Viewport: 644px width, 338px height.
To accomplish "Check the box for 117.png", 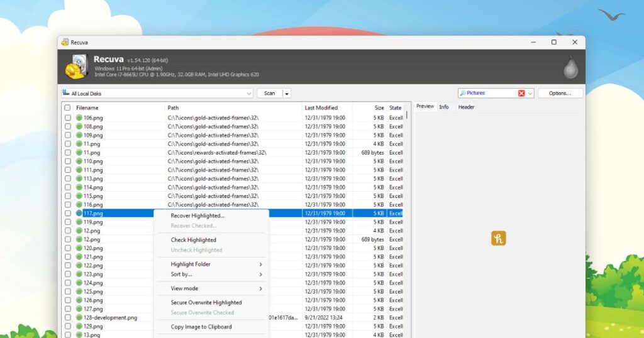I will coord(68,214).
